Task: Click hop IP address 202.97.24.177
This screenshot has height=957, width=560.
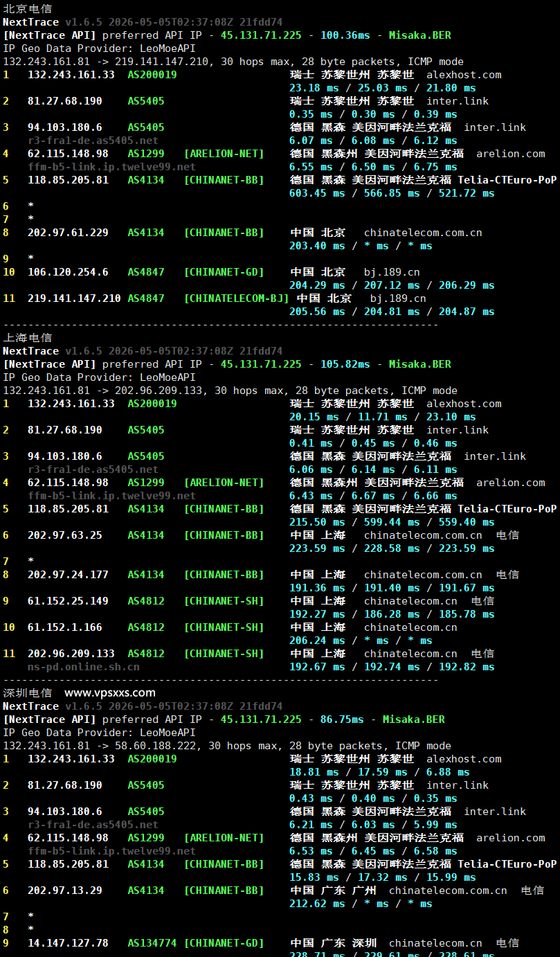Action: click(68, 575)
